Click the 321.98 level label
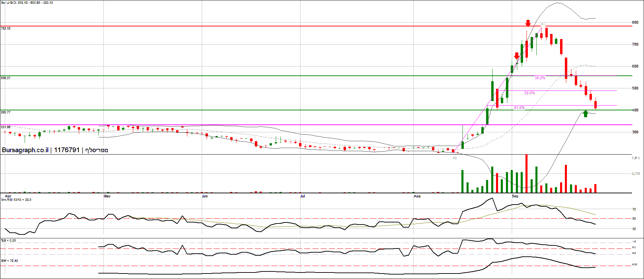 coord(5,127)
